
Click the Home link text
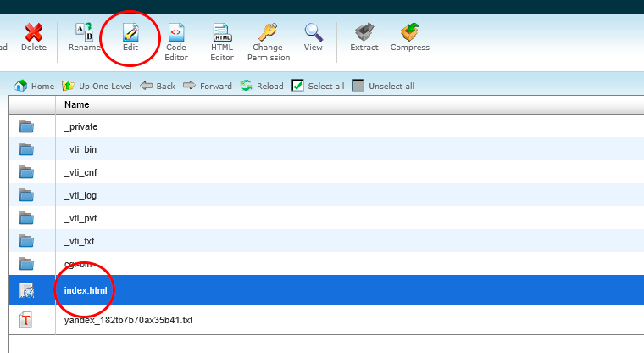(42, 86)
